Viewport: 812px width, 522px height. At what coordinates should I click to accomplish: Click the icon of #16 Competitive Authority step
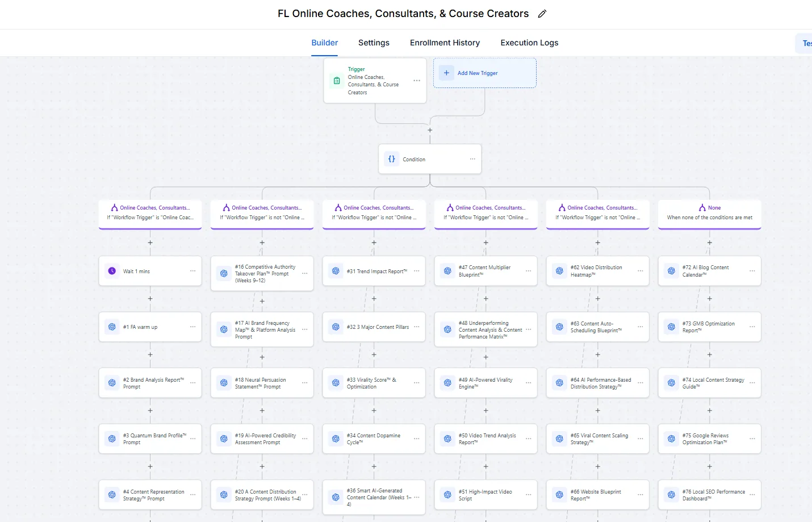(224, 273)
